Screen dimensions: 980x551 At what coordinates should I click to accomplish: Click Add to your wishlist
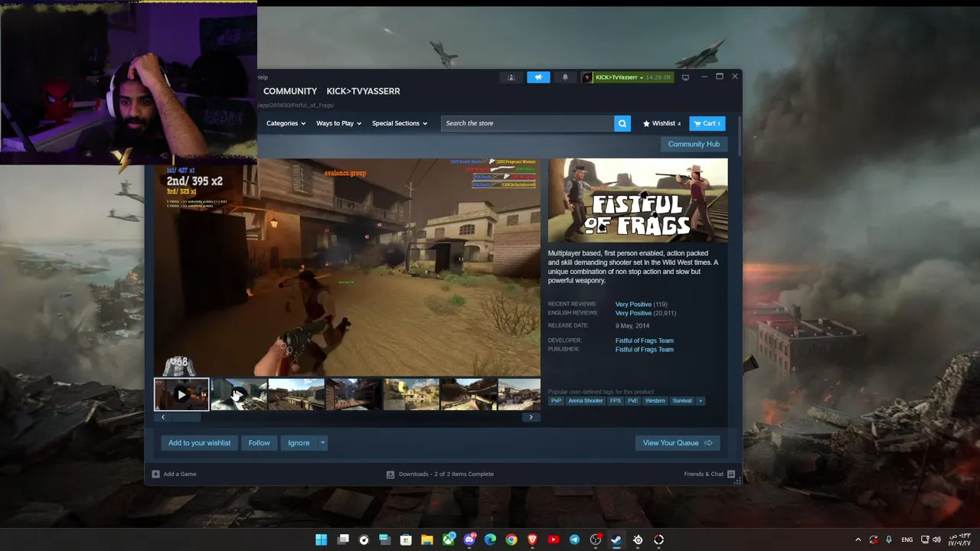click(199, 443)
